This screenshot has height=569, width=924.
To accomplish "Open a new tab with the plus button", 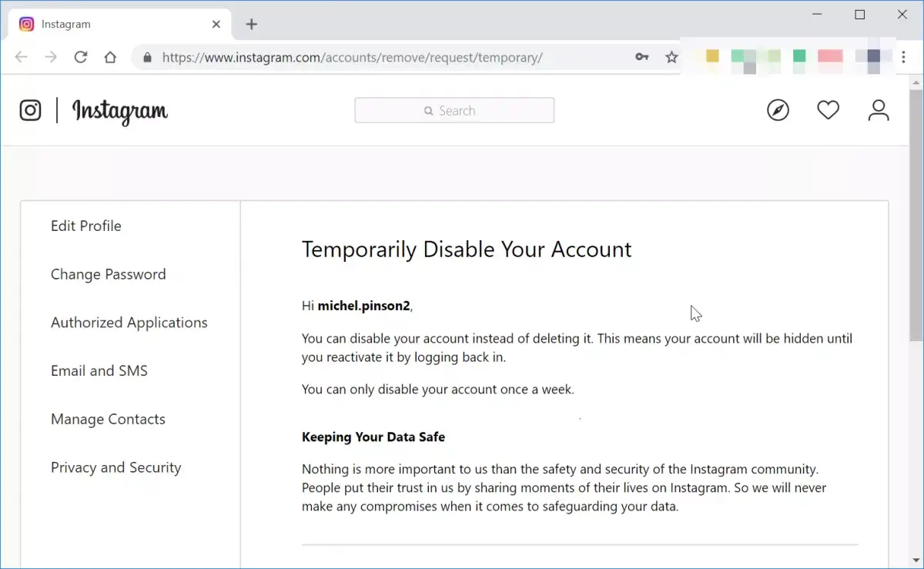I will (251, 24).
